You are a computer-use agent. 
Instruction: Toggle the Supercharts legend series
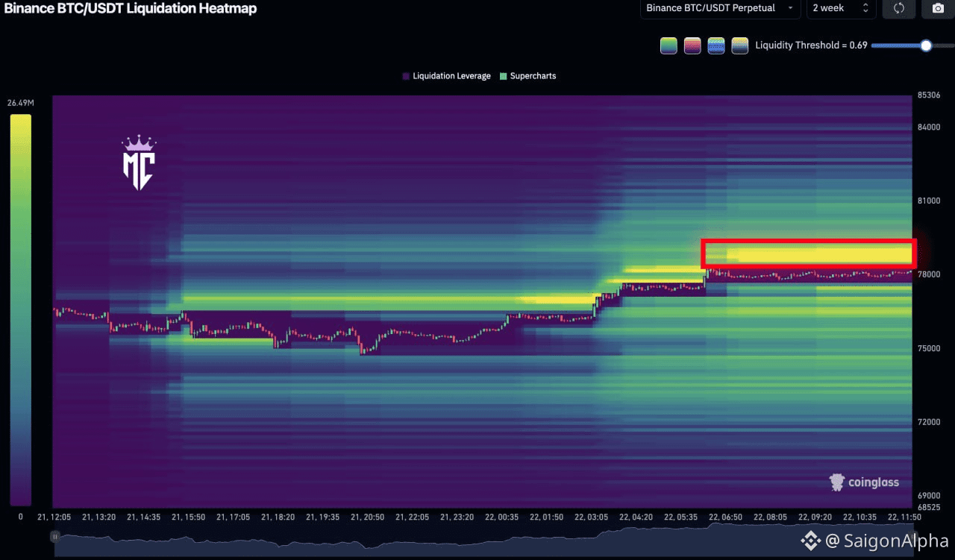[527, 76]
